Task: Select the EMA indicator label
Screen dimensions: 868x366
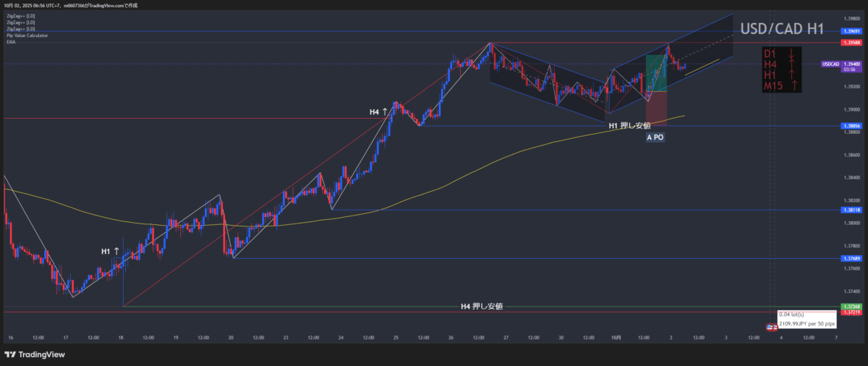Action: click(11, 42)
